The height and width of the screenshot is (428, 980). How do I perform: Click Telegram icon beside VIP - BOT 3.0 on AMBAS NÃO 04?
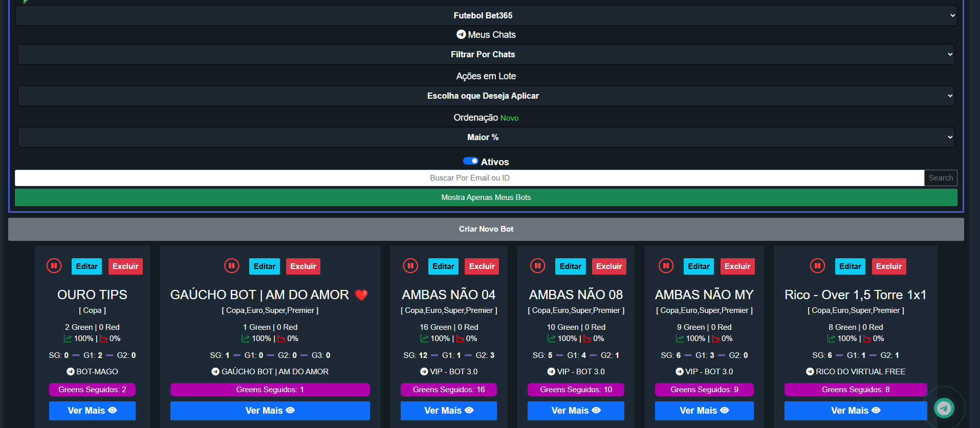pos(424,372)
